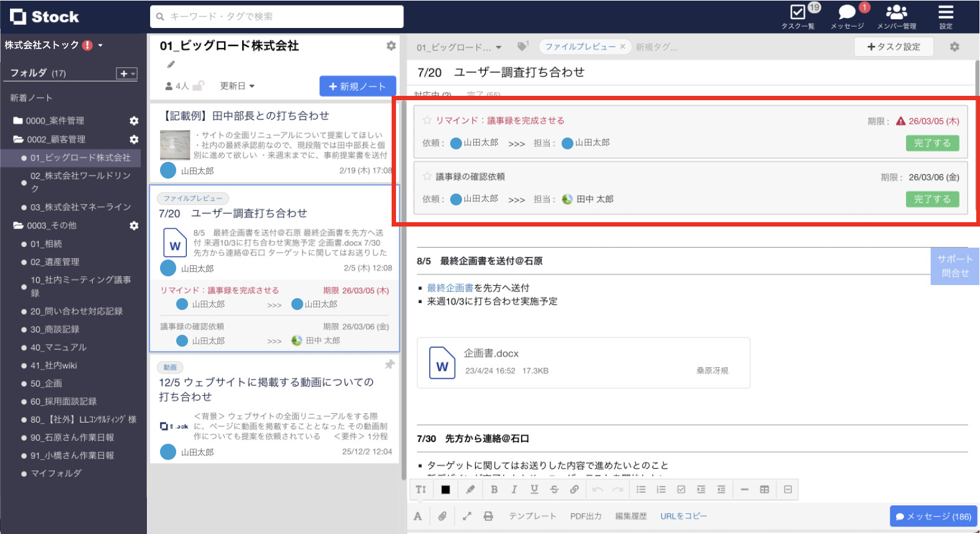Open the メッセージ (186) button
Screen dimensions: 980x534
point(933,517)
